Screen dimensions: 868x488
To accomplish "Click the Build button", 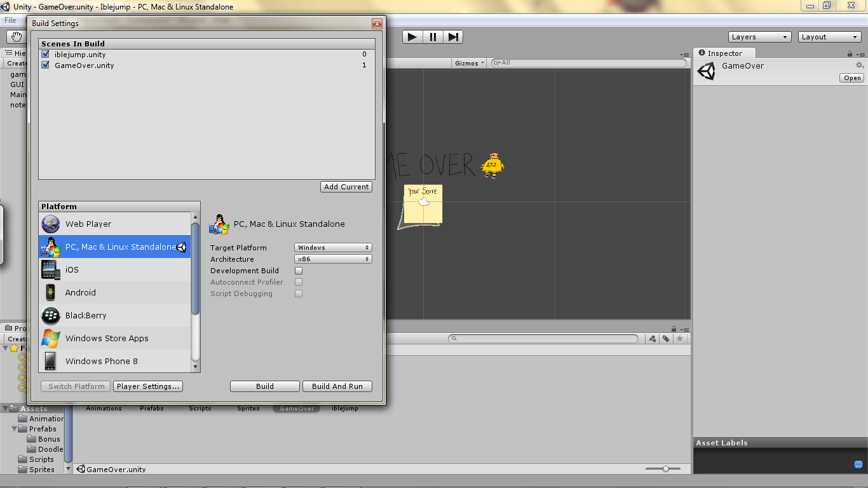I will [265, 386].
